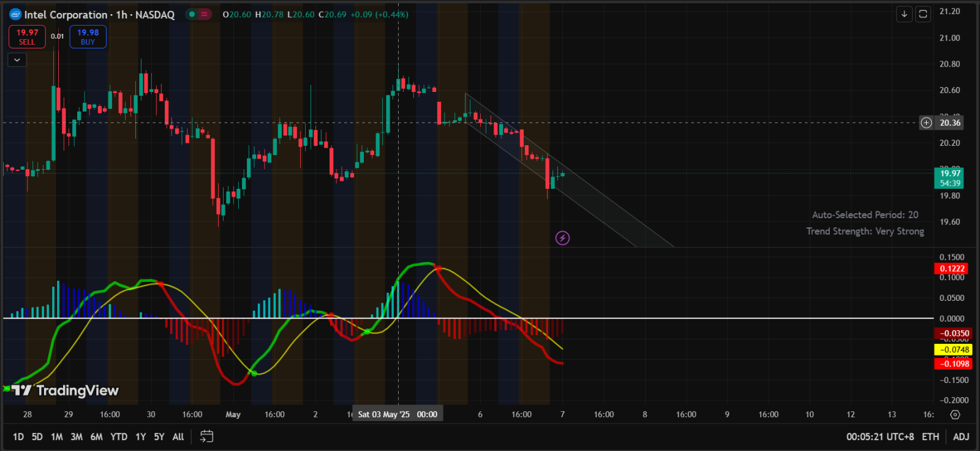The image size is (980, 451).
Task: Maximize chart with the fullscreen bracket icon
Action: click(x=923, y=13)
